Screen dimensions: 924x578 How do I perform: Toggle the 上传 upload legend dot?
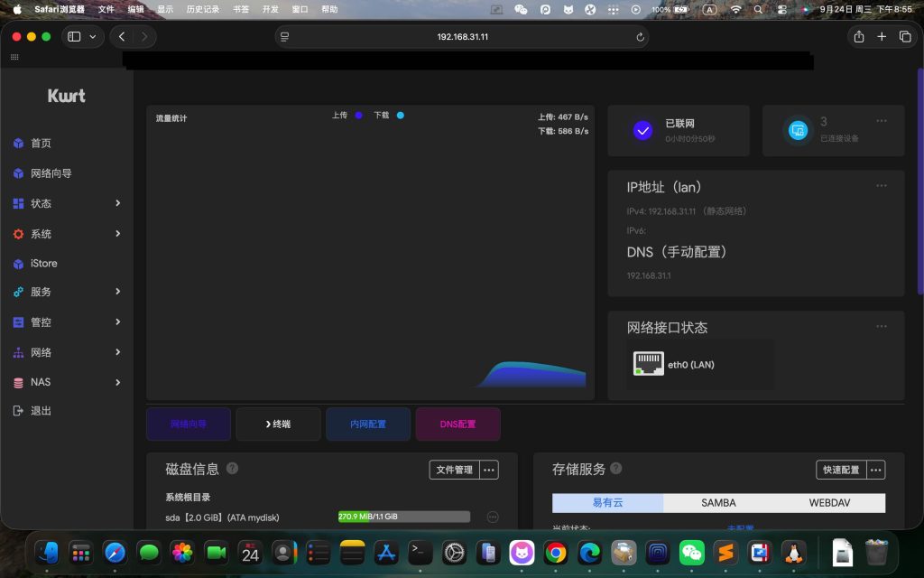point(358,116)
